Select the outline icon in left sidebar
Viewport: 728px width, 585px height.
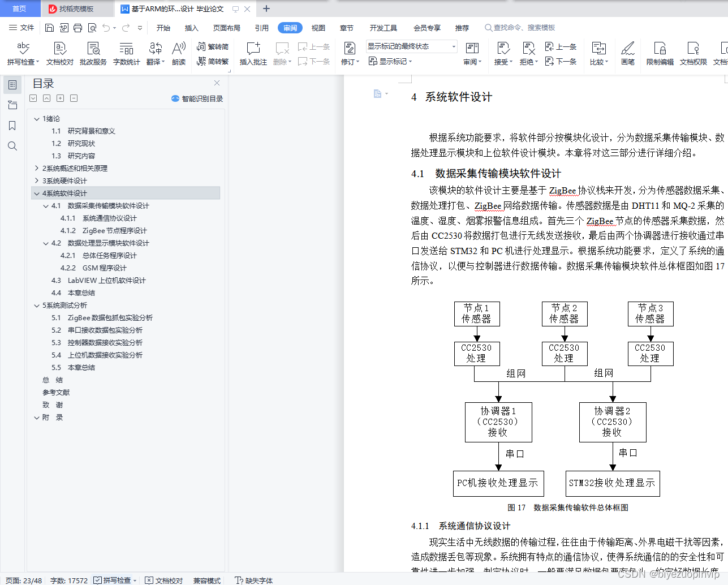click(x=12, y=85)
